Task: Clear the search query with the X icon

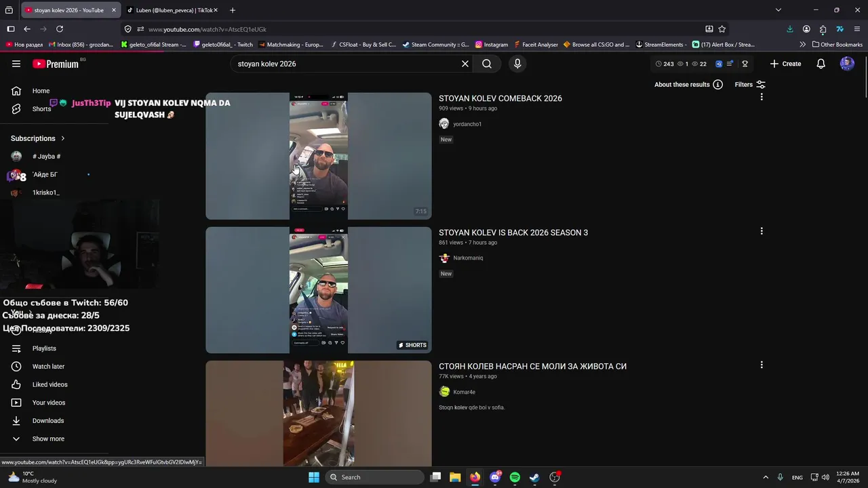Action: (x=465, y=64)
